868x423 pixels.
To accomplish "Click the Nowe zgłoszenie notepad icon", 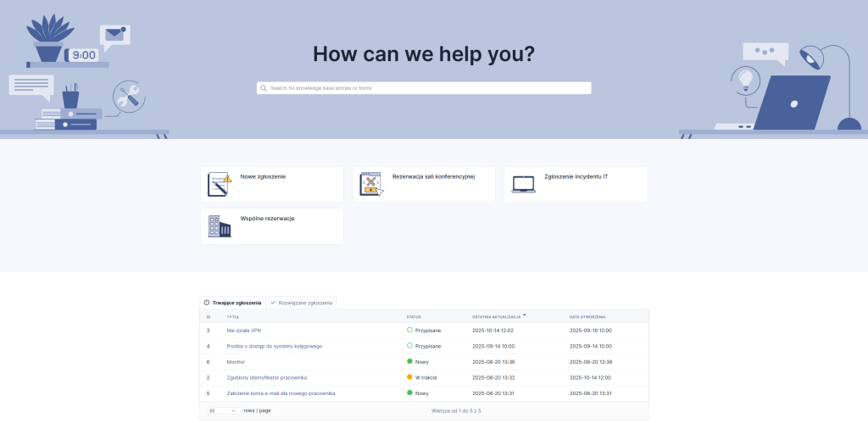I will pos(220,184).
